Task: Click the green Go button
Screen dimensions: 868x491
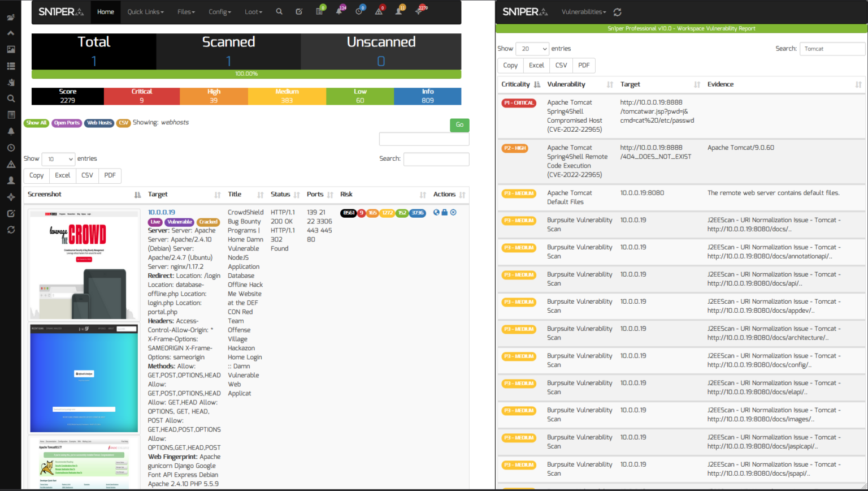Action: [459, 125]
